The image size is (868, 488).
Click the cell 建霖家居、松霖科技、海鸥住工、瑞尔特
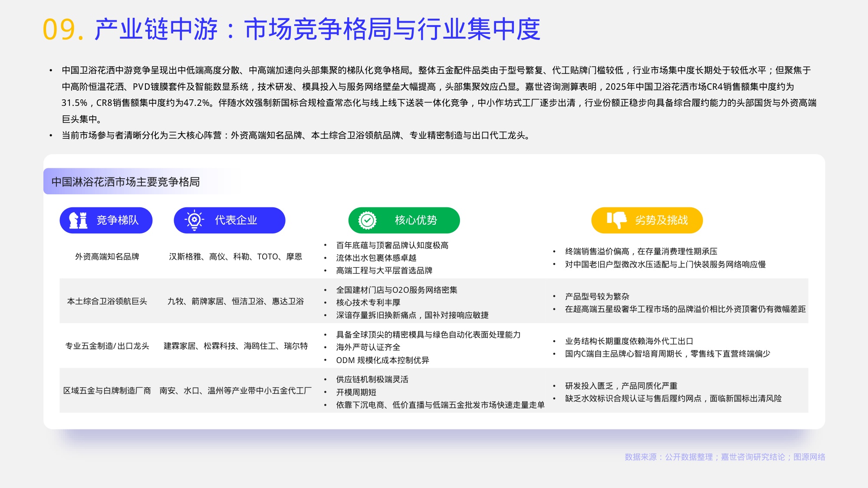pos(236,346)
